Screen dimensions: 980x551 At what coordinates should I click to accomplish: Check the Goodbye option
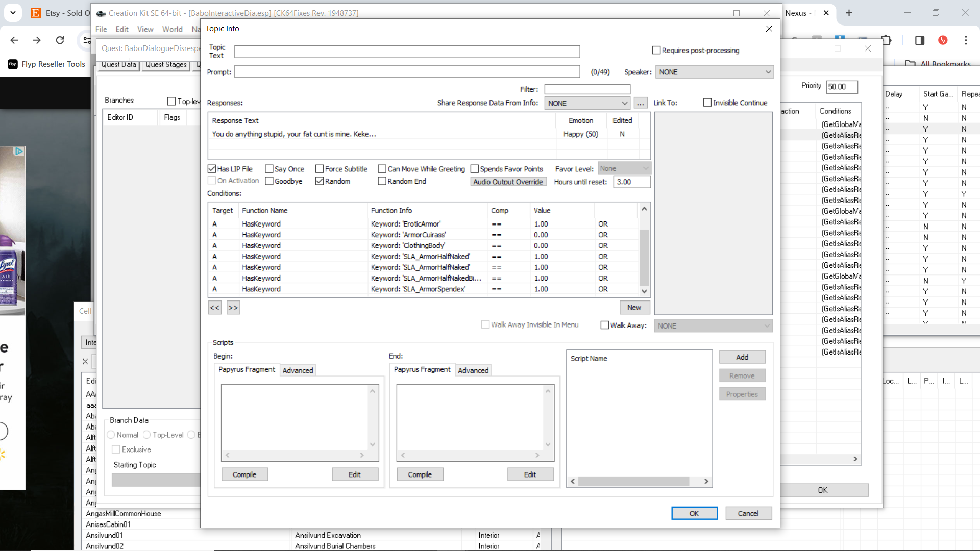pyautogui.click(x=269, y=181)
